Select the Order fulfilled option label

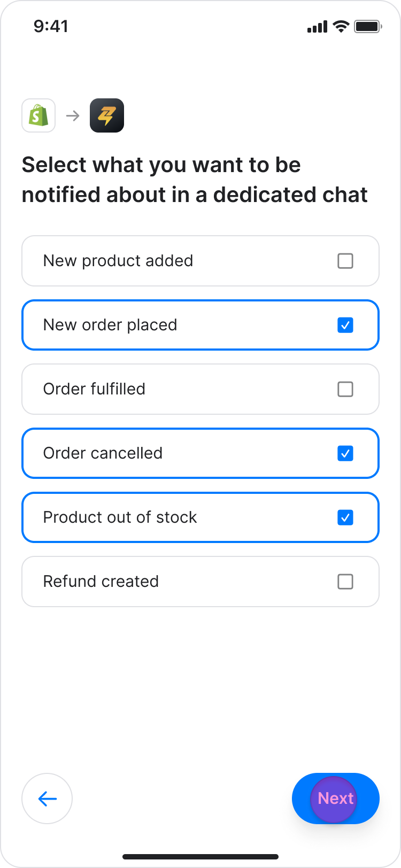click(94, 389)
